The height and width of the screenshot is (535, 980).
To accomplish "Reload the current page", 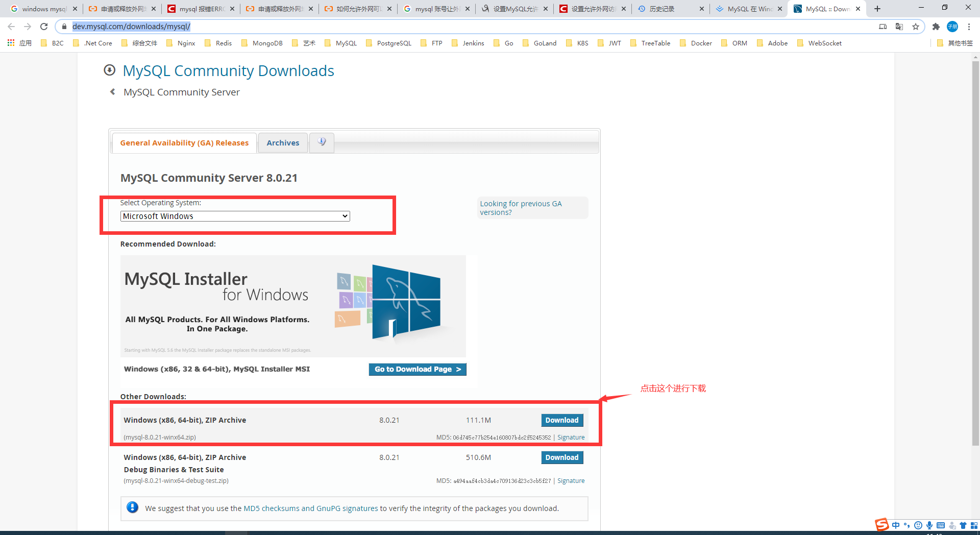I will [x=44, y=27].
